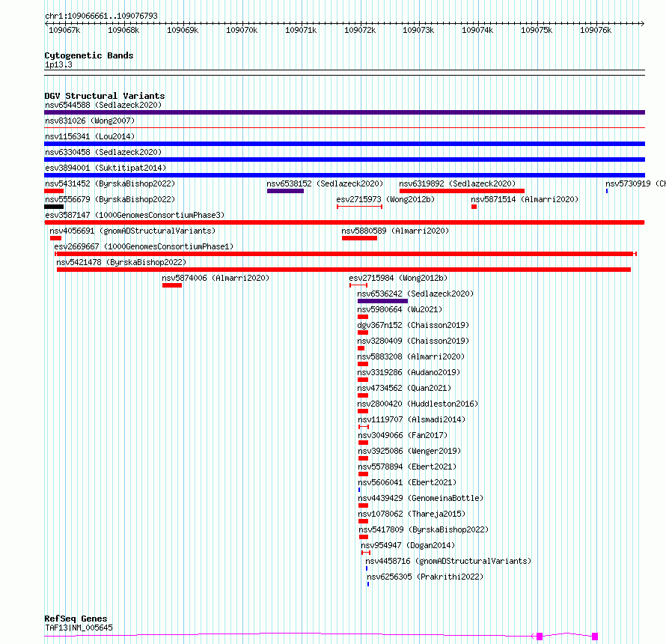Click nsv5883208 (Almarri2020) label

click(411, 356)
